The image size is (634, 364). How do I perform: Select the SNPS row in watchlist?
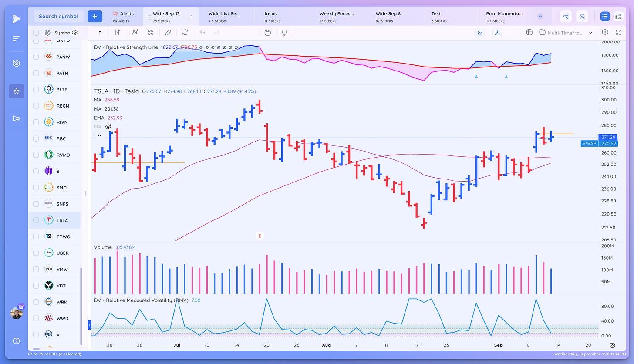[54, 204]
